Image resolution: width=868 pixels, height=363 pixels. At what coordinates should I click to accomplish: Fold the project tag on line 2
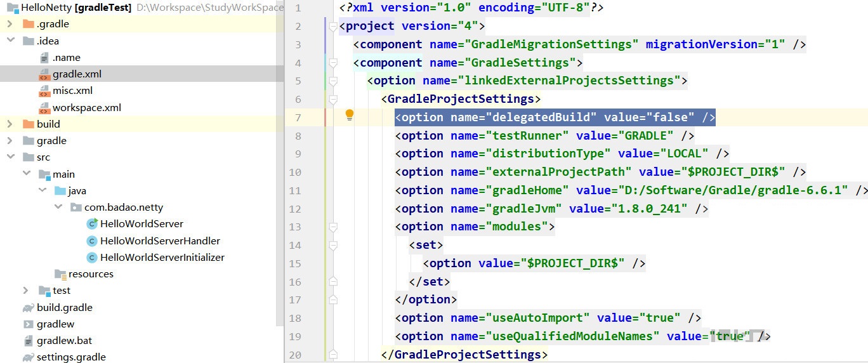coord(332,26)
